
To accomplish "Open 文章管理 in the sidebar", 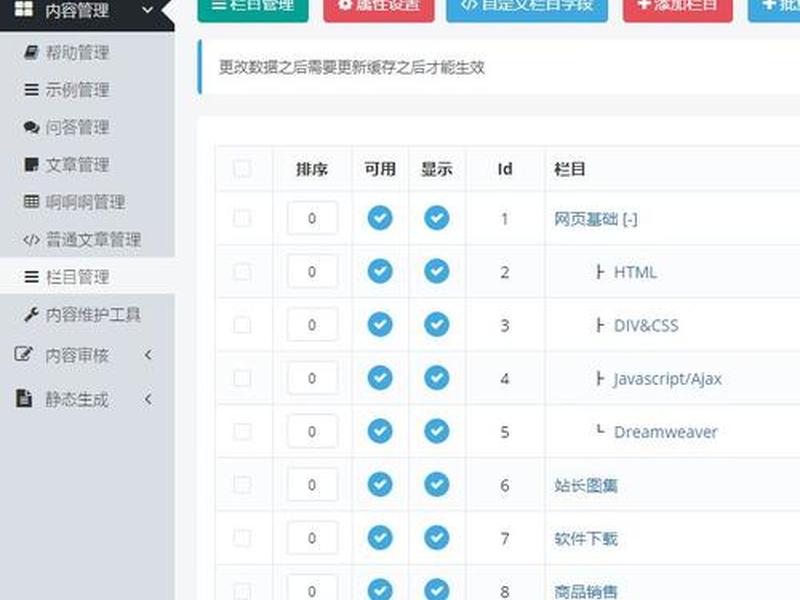I will point(78,164).
